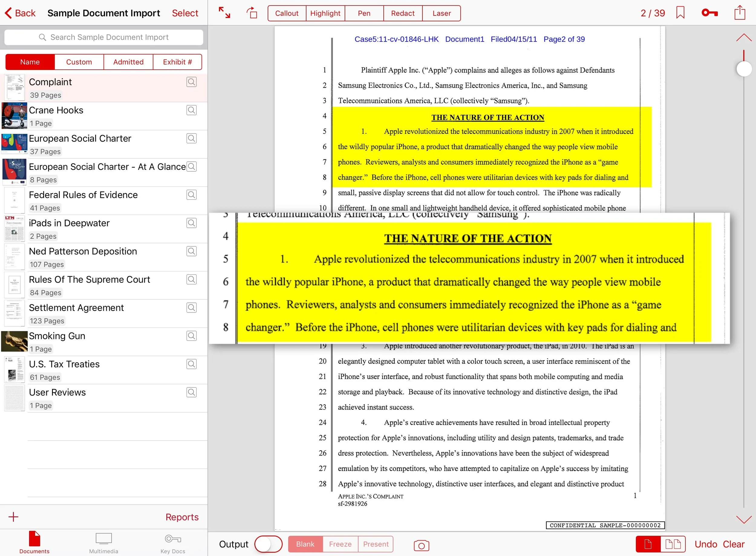Image resolution: width=756 pixels, height=556 pixels.
Task: Open preview magnifier for iPads in Deepwater
Action: [192, 223]
